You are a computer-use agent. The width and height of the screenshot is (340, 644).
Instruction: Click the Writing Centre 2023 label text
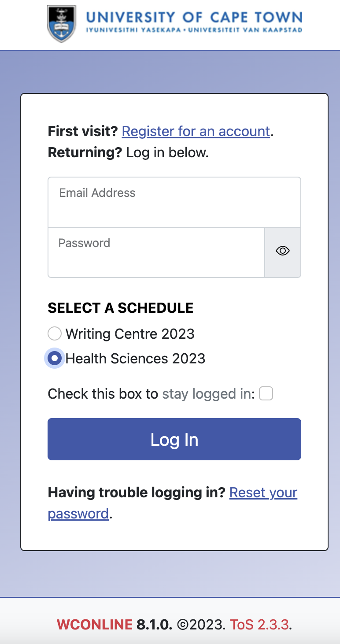coord(130,334)
